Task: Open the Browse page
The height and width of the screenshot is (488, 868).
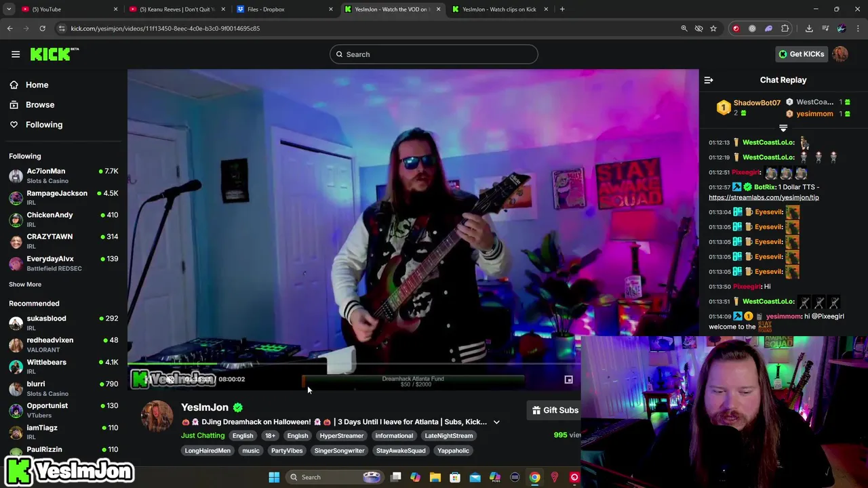Action: click(40, 104)
